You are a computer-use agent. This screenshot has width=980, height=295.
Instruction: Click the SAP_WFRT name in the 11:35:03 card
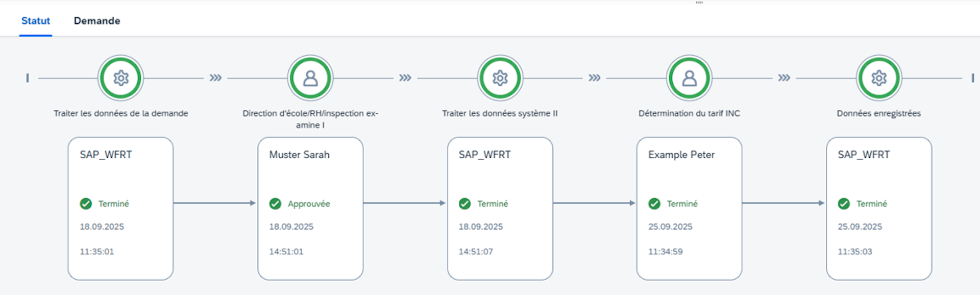coord(864,155)
